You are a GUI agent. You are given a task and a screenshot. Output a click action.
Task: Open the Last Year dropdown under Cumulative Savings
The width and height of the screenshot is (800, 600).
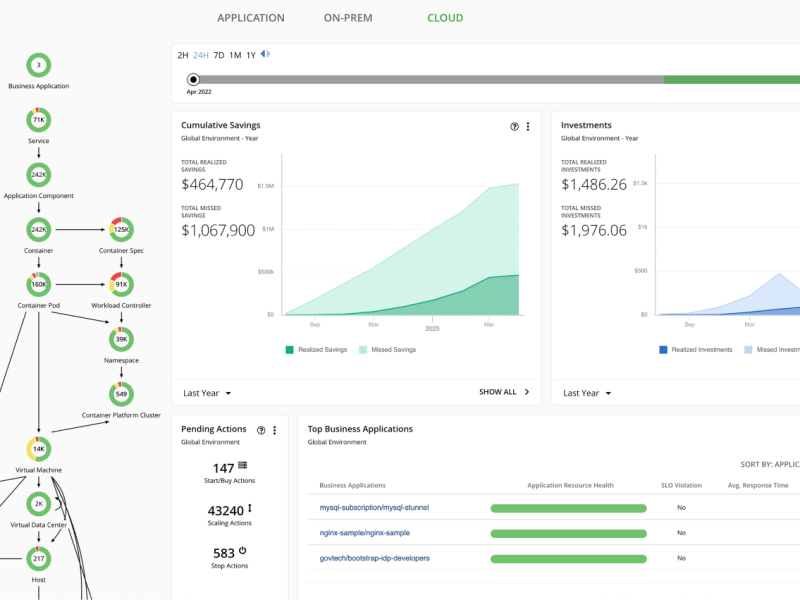[x=205, y=393]
